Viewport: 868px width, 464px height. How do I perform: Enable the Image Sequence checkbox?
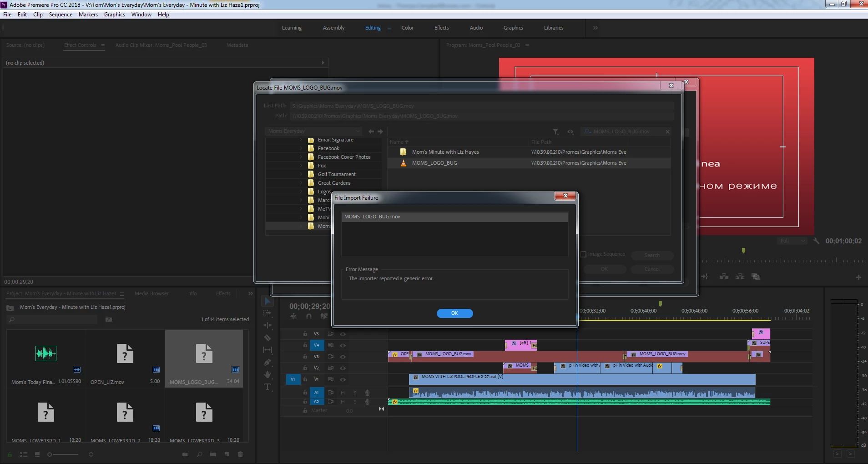[583, 254]
